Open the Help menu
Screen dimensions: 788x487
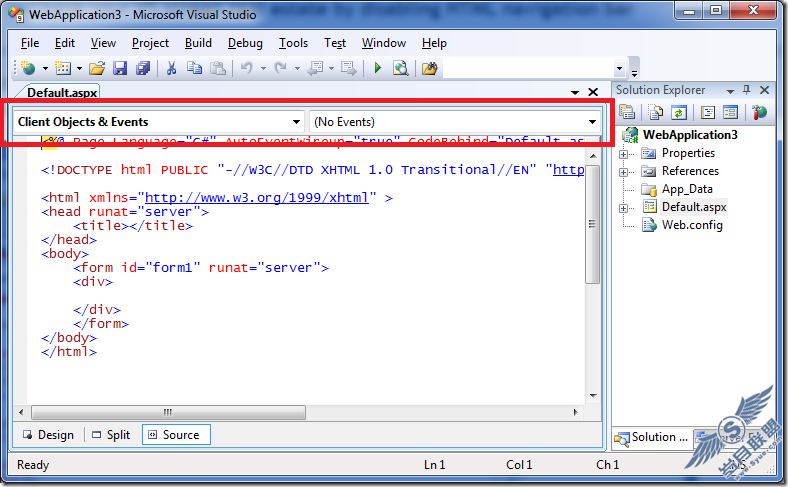pyautogui.click(x=434, y=43)
